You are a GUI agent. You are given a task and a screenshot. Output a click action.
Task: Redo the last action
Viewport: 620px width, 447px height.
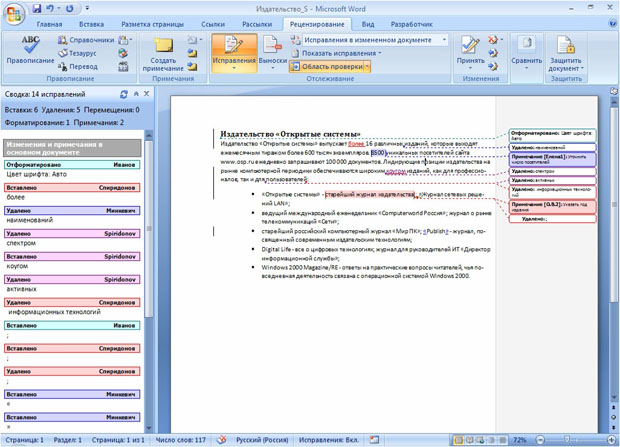coord(70,8)
